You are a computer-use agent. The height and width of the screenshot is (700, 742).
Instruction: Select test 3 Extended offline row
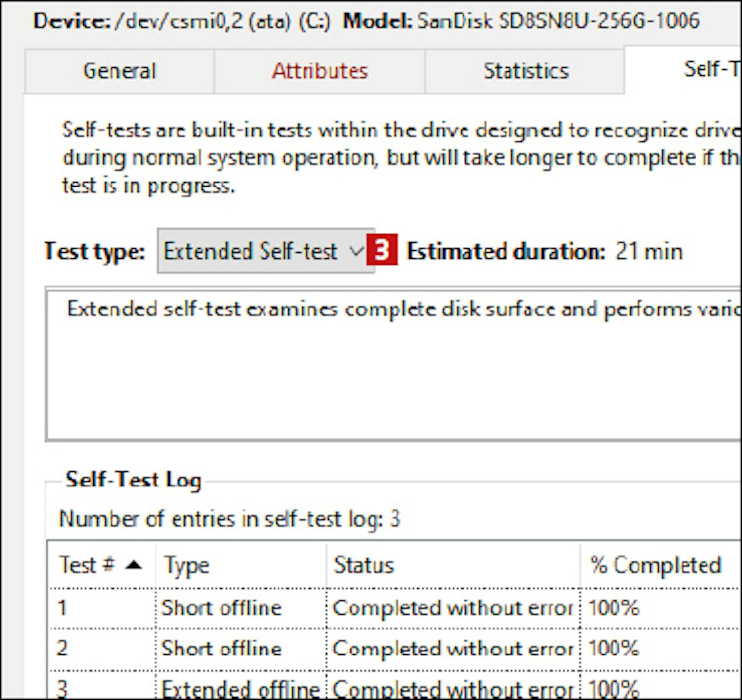coord(240,689)
